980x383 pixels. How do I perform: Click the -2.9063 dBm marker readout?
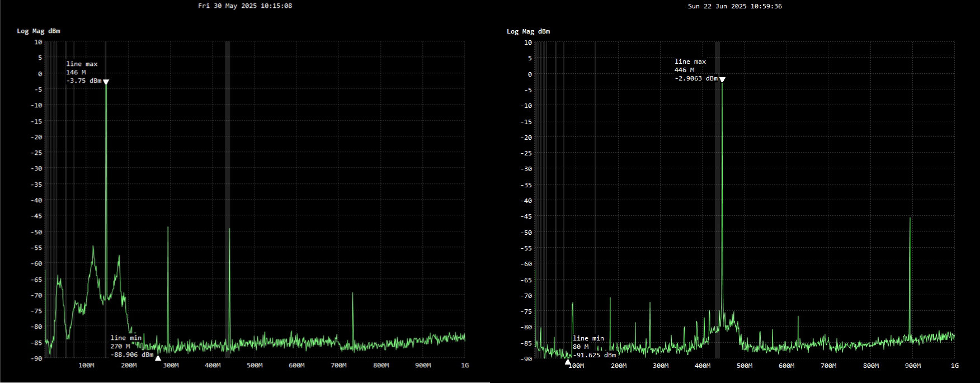coord(696,79)
